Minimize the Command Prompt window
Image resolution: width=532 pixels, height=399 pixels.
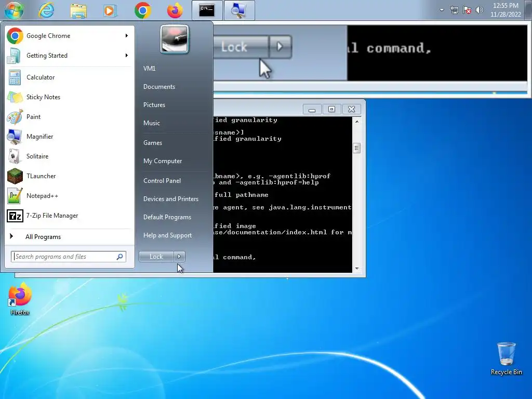point(312,109)
